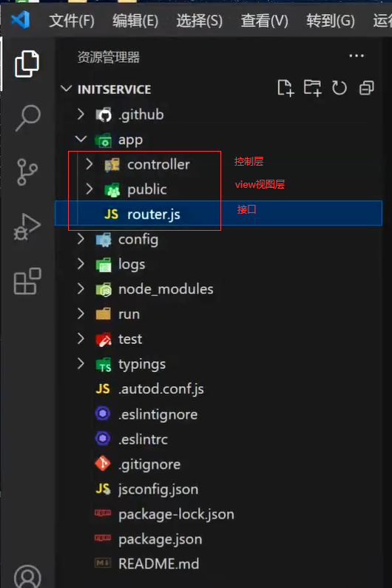Viewport: 392px width, 588px height.
Task: Open explorer more actions ellipsis
Action: 356,56
